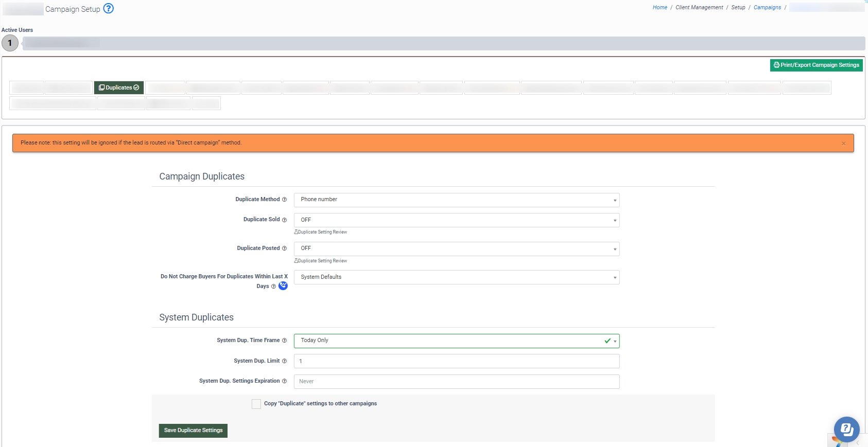Open the Duplicate Method dropdown

tap(456, 200)
